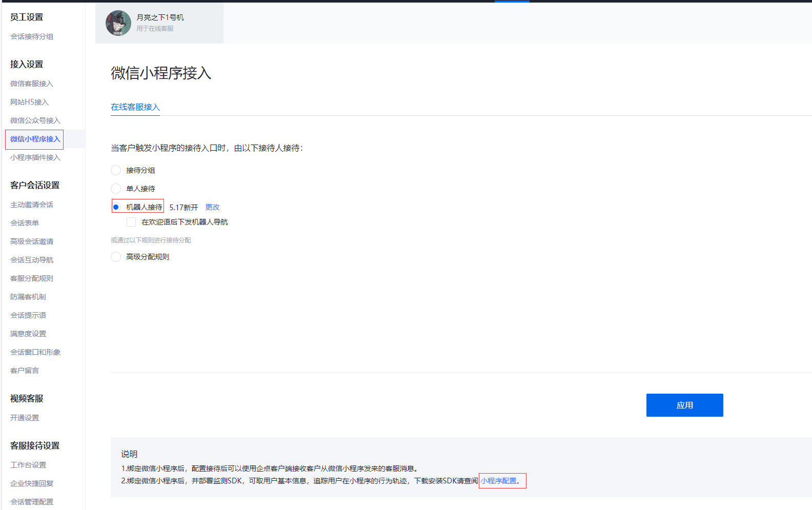812x510 pixels.
Task: Open 微信公众号接入 in the sidebar
Action: click(35, 120)
